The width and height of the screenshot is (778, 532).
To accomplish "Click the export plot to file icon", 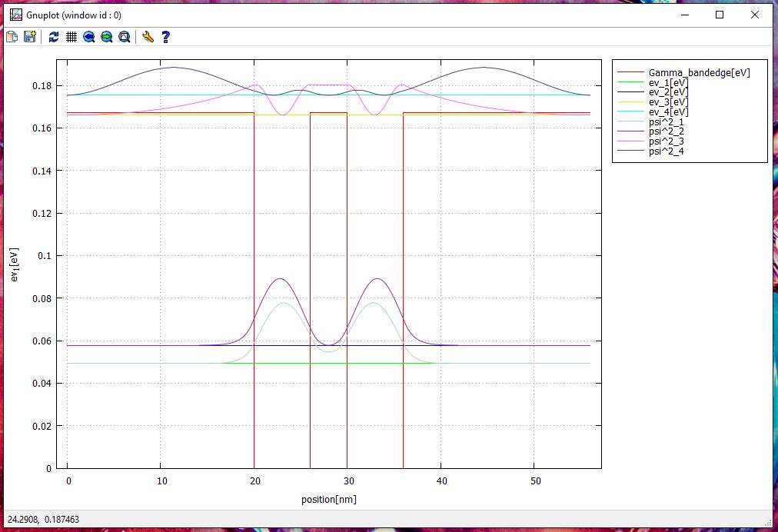I will coord(30,37).
